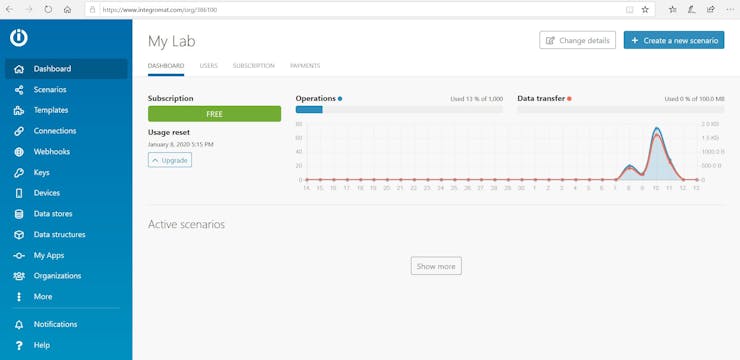Click the 'Usage reset' label
The height and width of the screenshot is (360, 740).
click(169, 133)
